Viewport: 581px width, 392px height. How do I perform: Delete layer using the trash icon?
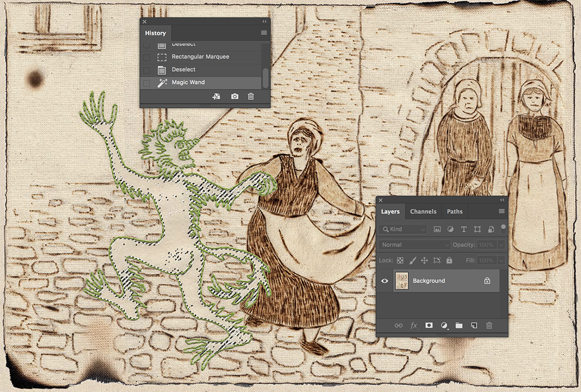pos(489,325)
